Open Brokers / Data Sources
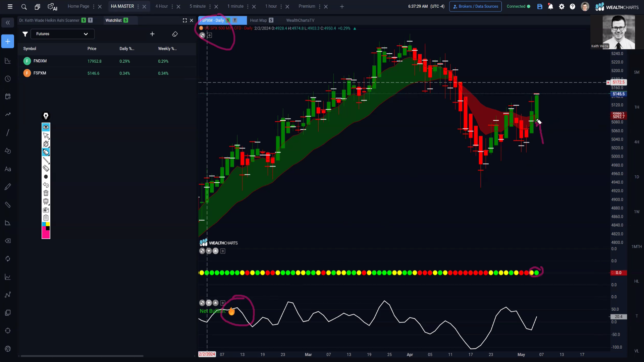Image resolution: width=644 pixels, height=362 pixels. (x=475, y=6)
